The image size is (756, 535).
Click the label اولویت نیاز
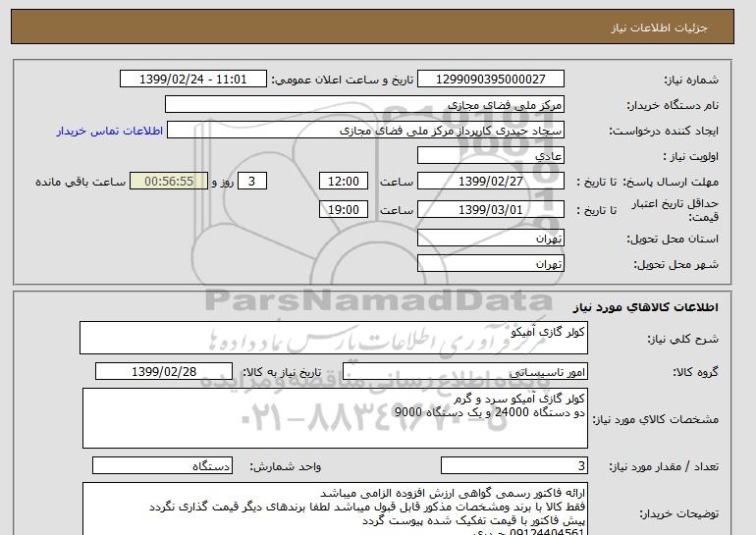691,156
